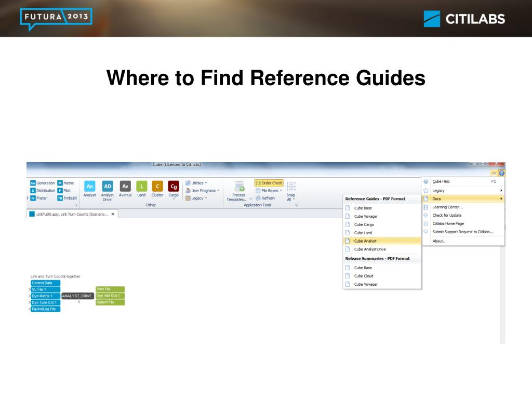Image resolution: width=532 pixels, height=399 pixels.
Task: Expand the Utilities dropdown
Action: (196, 183)
